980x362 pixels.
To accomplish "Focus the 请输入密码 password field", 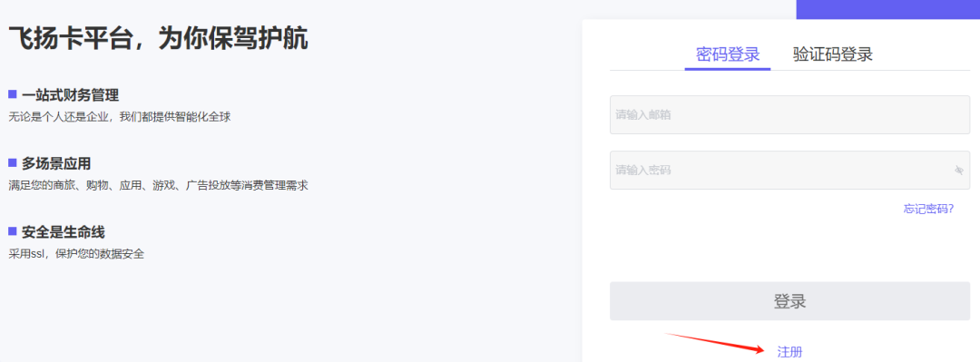I will 790,170.
